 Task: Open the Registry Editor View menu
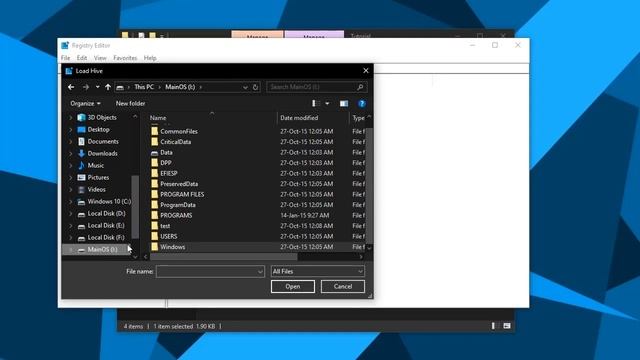point(100,58)
